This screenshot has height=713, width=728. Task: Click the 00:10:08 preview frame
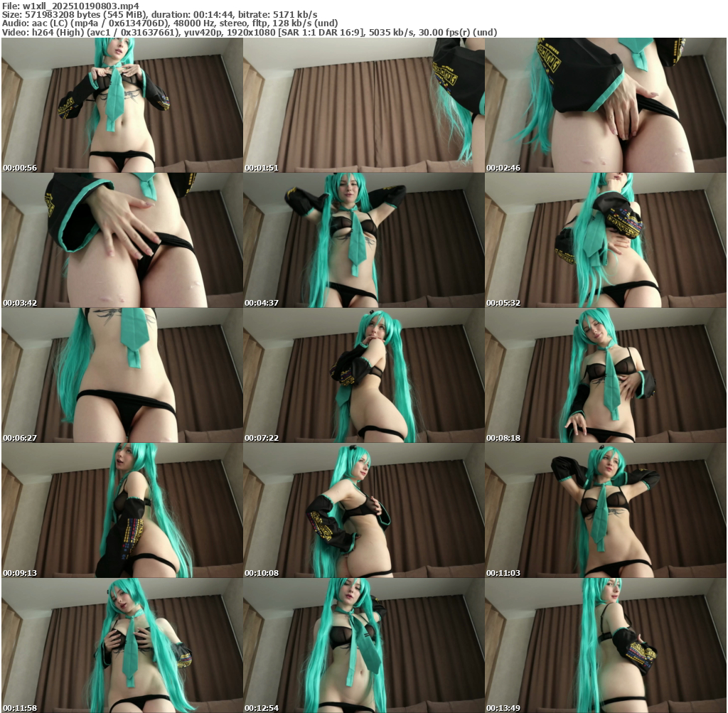tap(363, 510)
